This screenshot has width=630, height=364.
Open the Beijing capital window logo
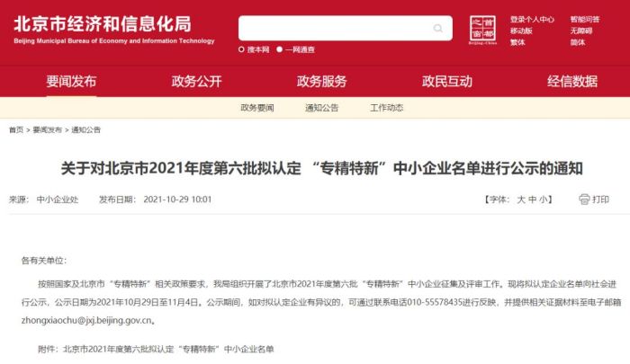pos(482,30)
